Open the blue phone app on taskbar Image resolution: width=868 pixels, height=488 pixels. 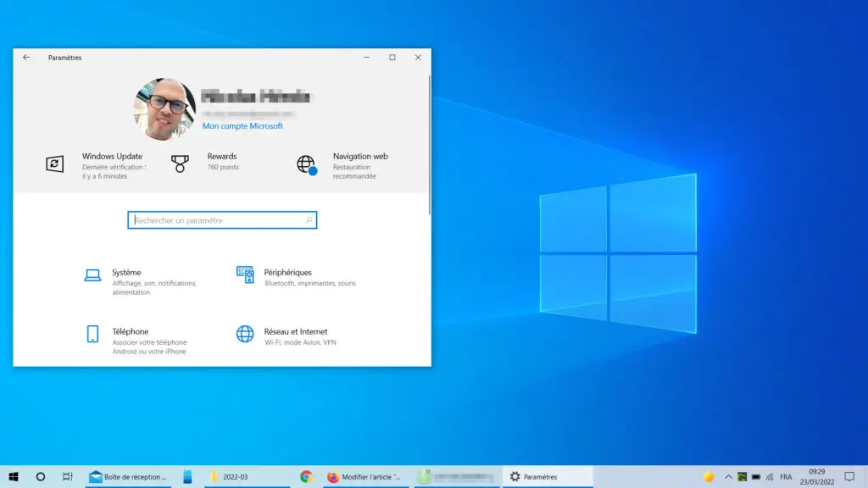click(187, 476)
